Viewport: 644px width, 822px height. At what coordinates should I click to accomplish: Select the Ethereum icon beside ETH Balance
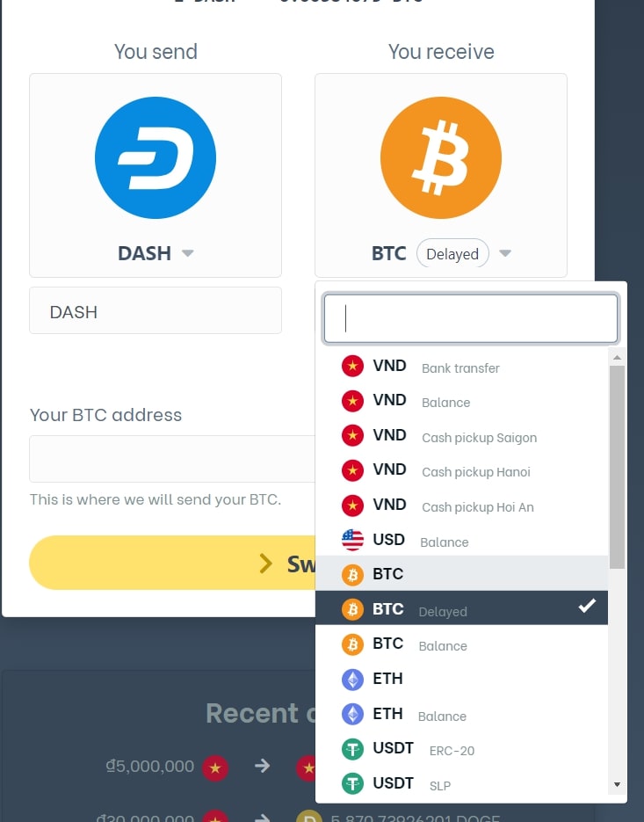coord(352,714)
